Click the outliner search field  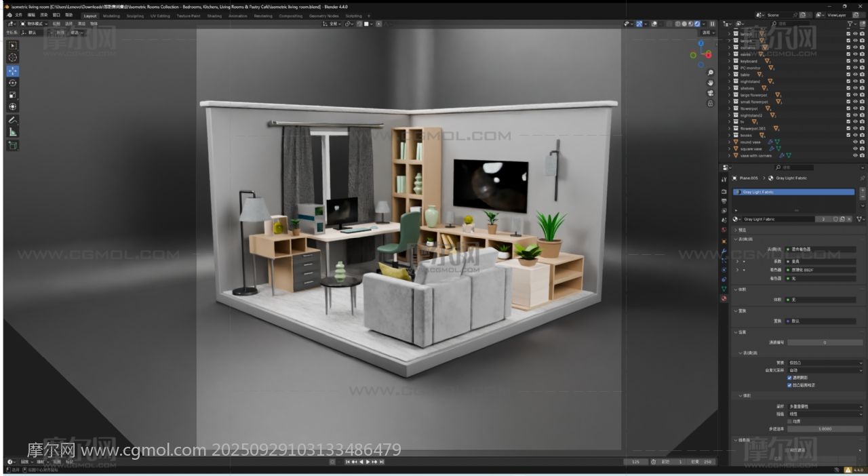click(x=793, y=24)
